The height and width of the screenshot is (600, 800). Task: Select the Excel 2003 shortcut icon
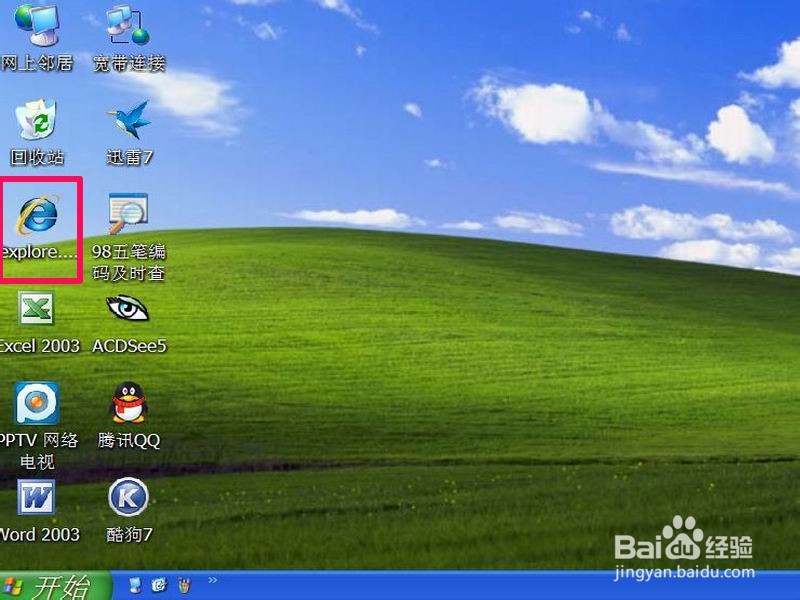click(x=36, y=308)
